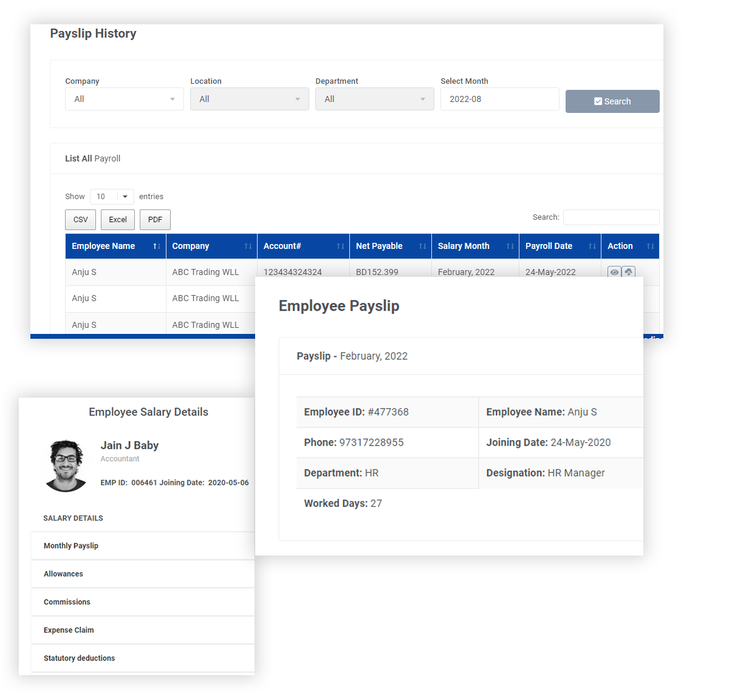Export payroll data using the PDF button
Image resolution: width=729 pixels, height=700 pixels.
click(x=155, y=219)
